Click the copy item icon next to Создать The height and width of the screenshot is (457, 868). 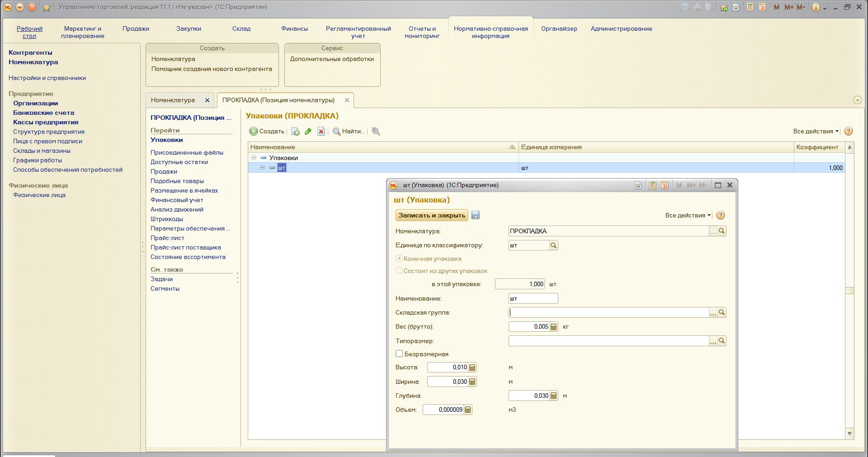click(x=295, y=132)
